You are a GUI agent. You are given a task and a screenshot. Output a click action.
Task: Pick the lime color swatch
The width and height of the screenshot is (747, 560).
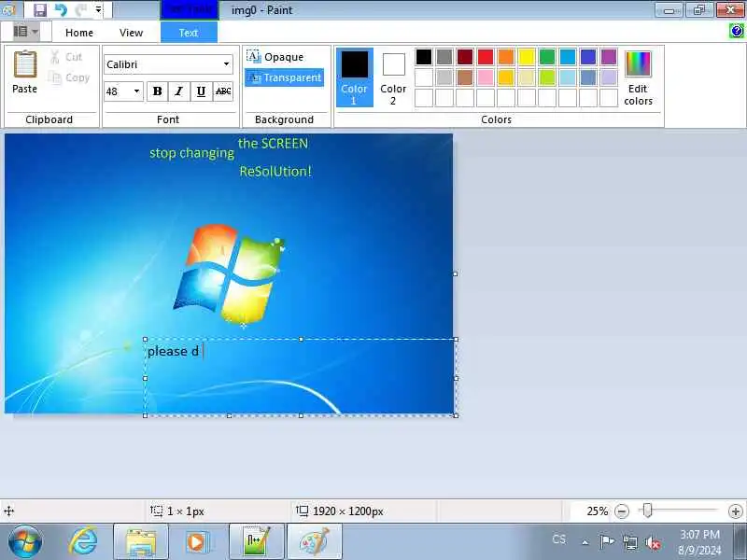tap(547, 77)
